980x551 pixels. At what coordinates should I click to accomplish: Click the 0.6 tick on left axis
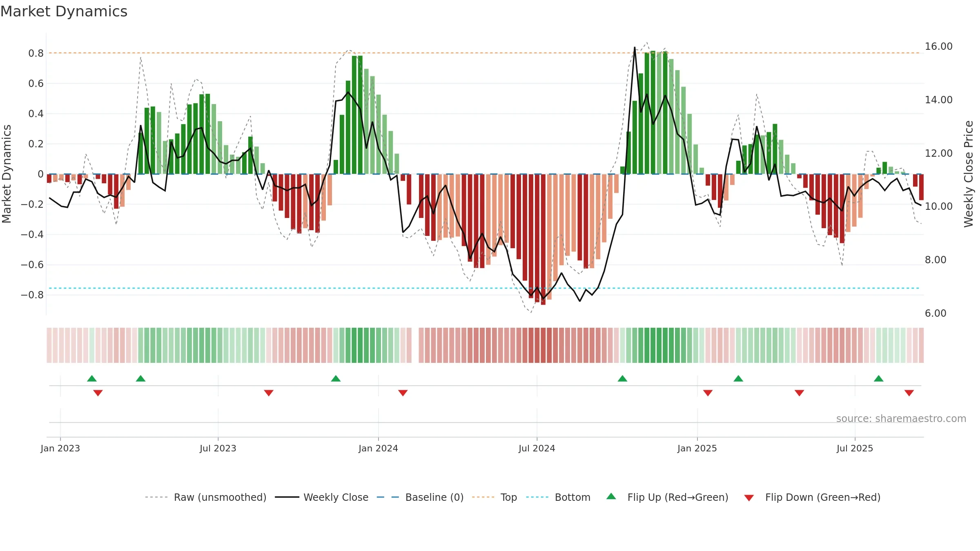point(36,84)
